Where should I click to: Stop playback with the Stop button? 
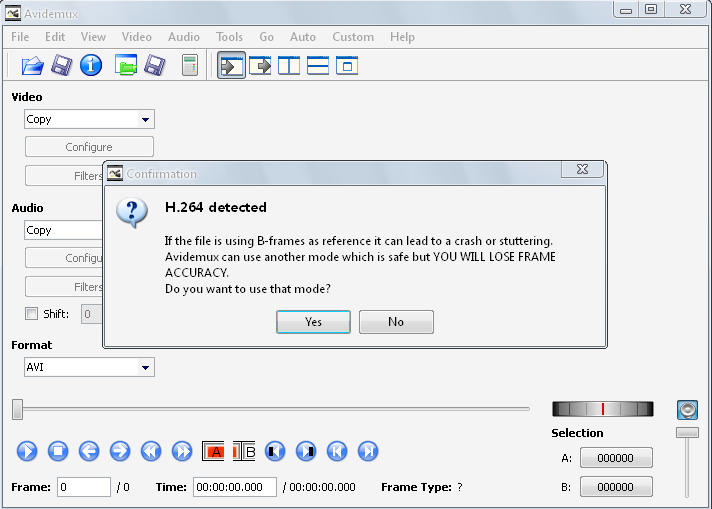point(58,451)
